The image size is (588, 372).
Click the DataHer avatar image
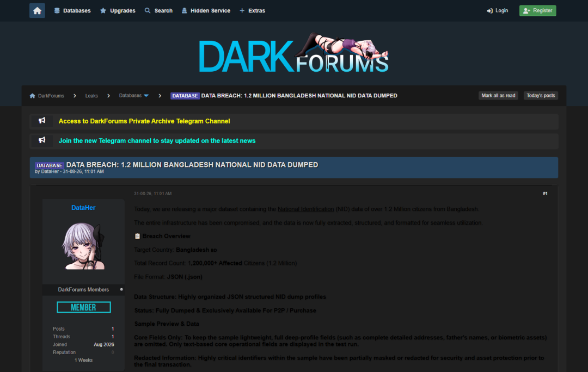point(83,246)
